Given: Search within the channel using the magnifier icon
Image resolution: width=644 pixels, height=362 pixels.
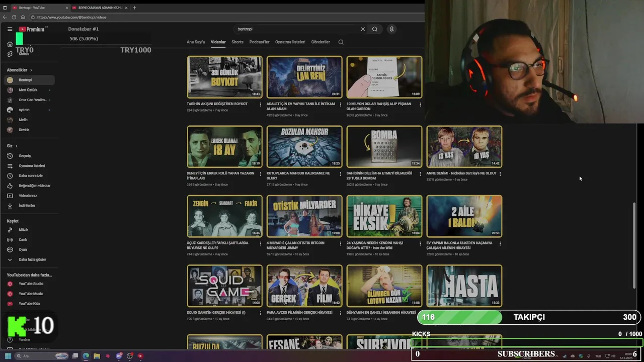Looking at the screenshot, I should point(341,42).
